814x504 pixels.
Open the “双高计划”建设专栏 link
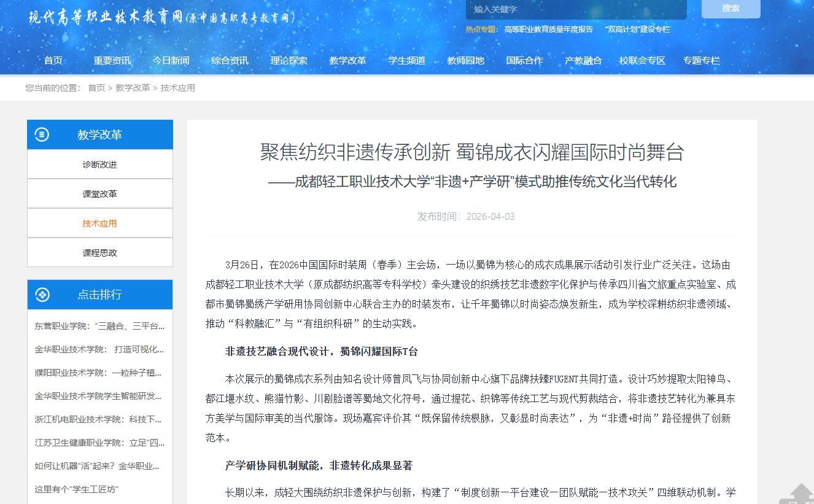click(x=637, y=29)
